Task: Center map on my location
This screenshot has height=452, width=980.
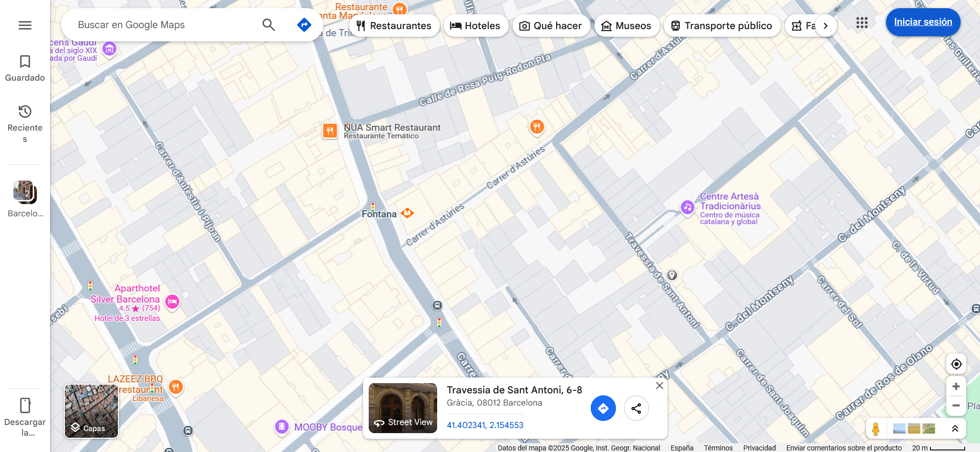Action: 956,364
